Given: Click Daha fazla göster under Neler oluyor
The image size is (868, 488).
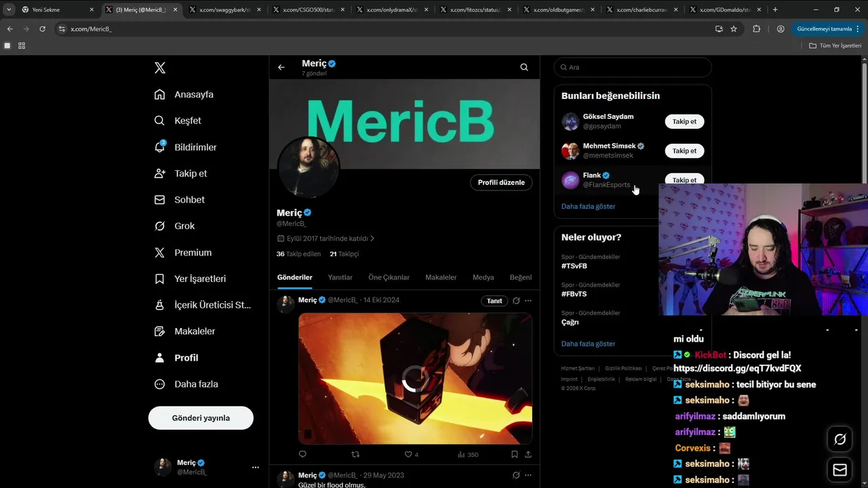Looking at the screenshot, I should 588,344.
